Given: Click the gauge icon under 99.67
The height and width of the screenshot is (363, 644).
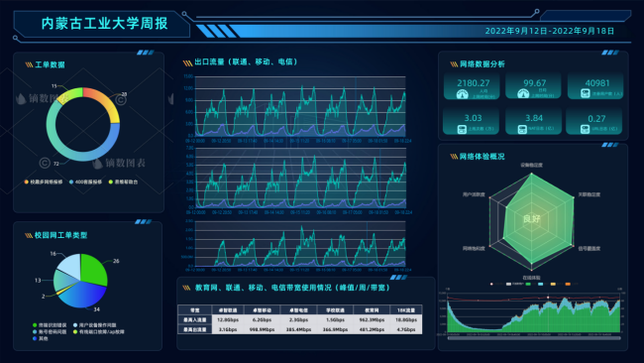Looking at the screenshot, I should (523, 94).
